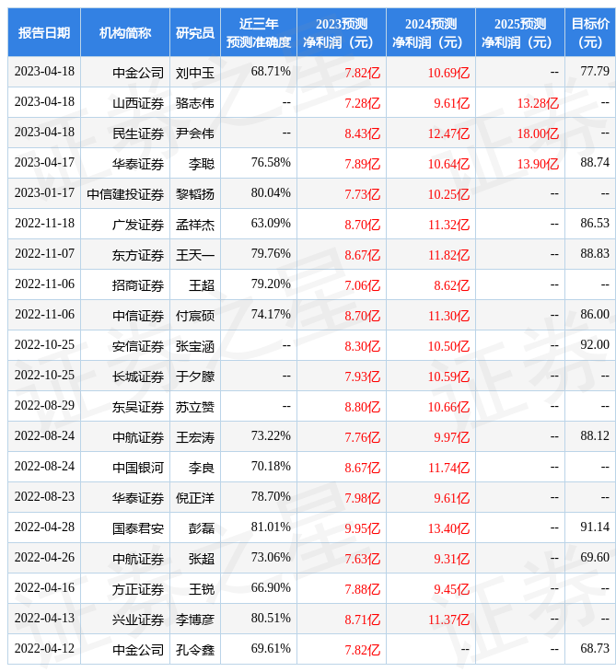Viewport: 616px width, 672px height.
Task: Select researcher 黎韬扬
Action: (195, 194)
